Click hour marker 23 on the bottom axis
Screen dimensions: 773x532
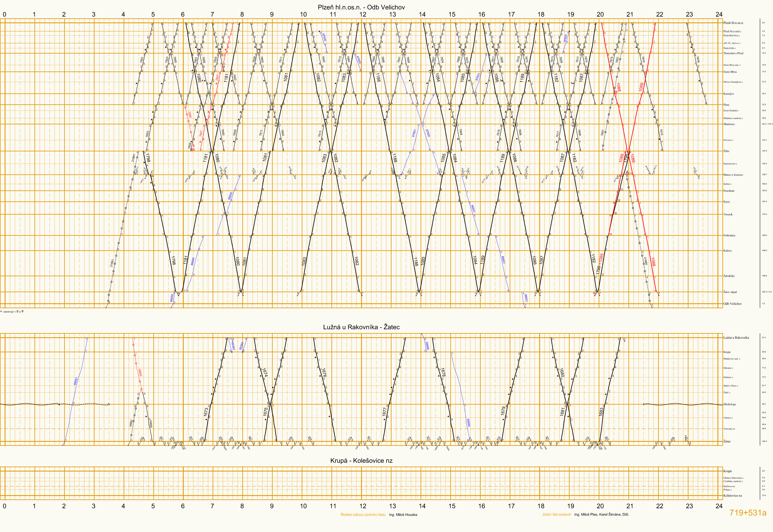tap(689, 506)
